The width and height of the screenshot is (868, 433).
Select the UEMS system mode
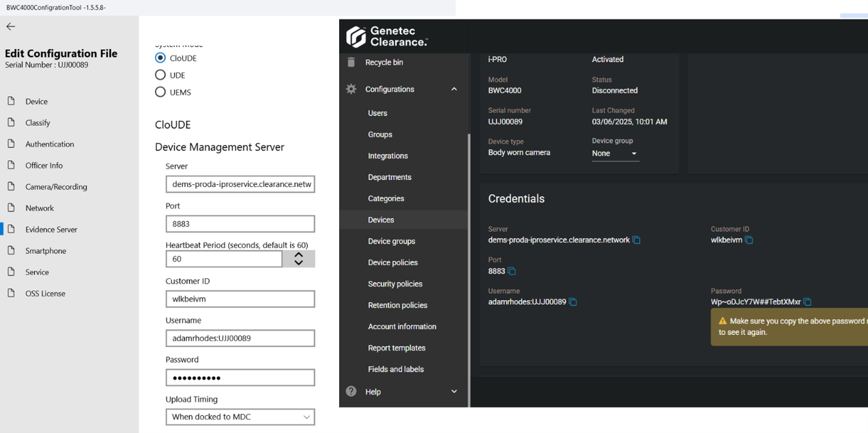(x=160, y=92)
